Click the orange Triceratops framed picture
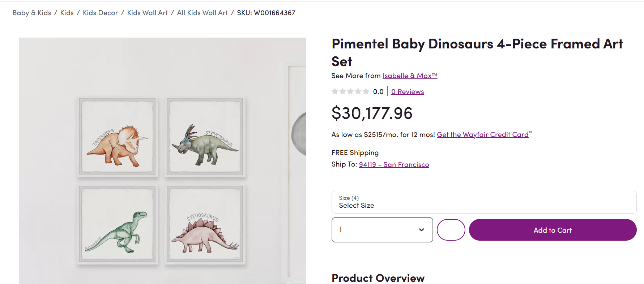The image size is (644, 284). click(x=118, y=137)
